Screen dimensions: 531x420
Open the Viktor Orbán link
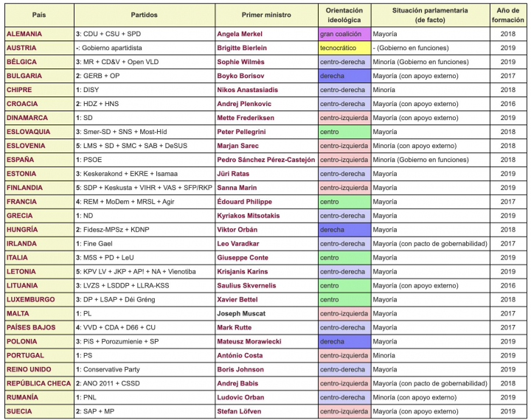pos(237,230)
